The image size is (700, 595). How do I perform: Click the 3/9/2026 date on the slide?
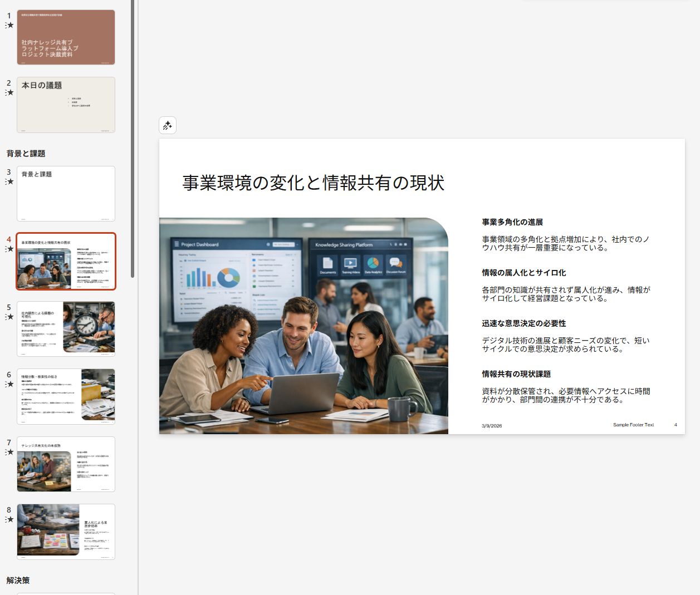492,426
